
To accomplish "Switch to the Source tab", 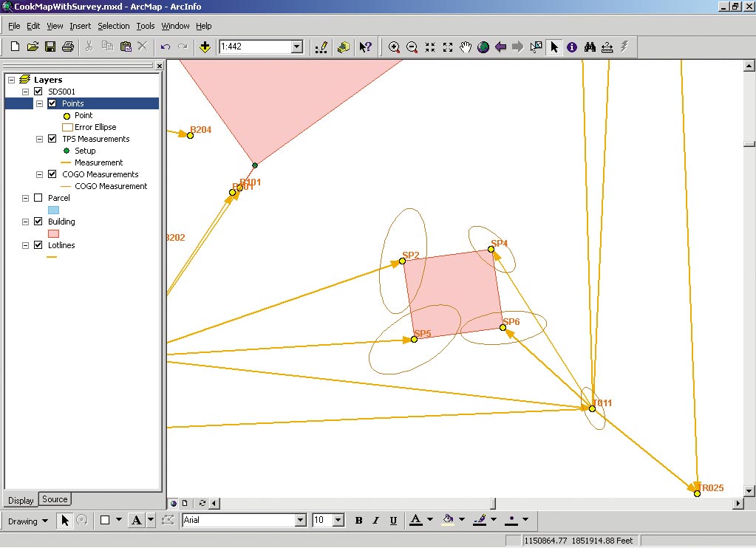I will click(55, 499).
